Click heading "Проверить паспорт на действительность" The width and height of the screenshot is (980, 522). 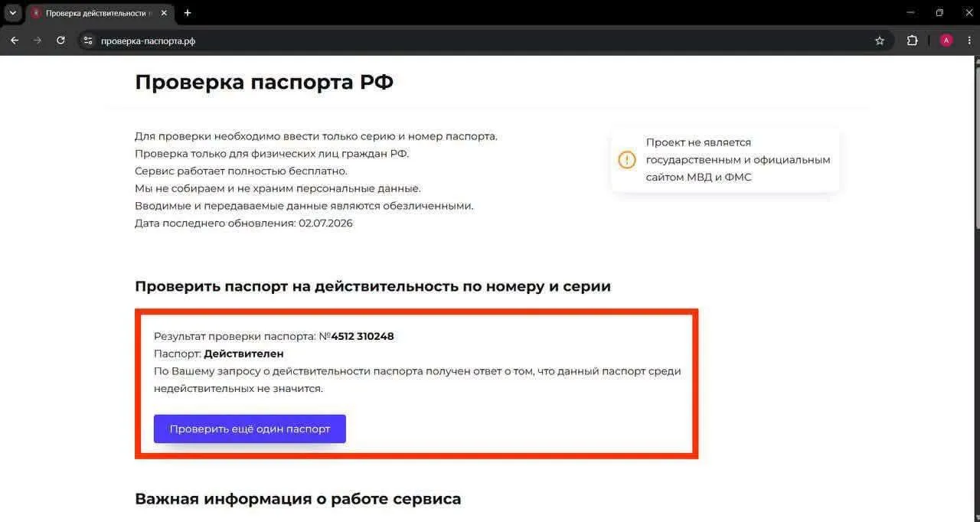pyautogui.click(x=373, y=286)
